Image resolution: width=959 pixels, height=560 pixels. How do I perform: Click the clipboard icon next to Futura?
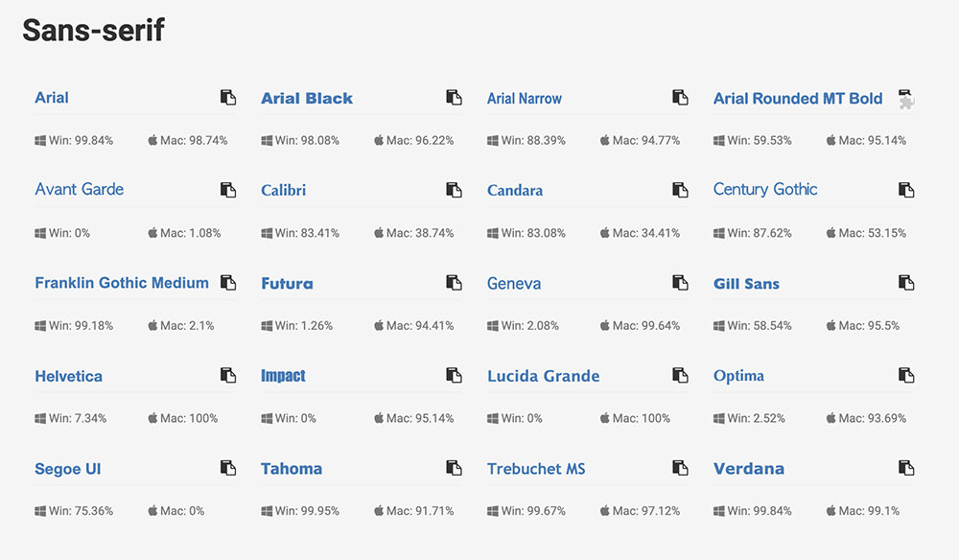[454, 283]
